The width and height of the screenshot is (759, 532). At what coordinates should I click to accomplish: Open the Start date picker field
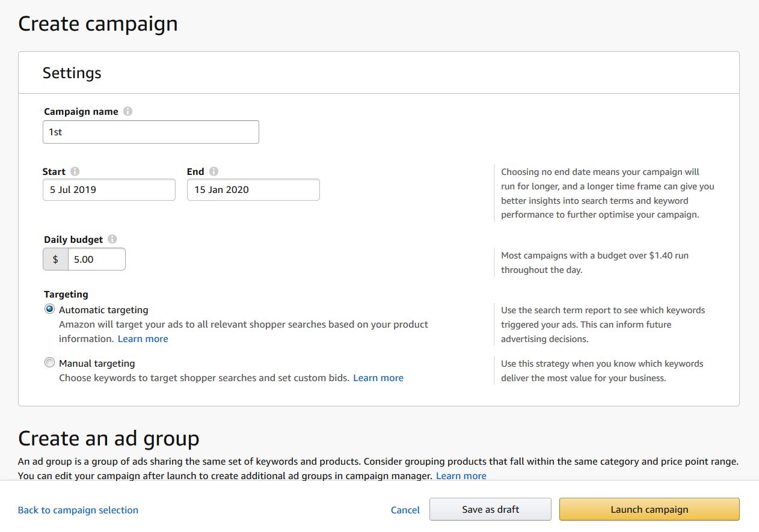click(109, 189)
